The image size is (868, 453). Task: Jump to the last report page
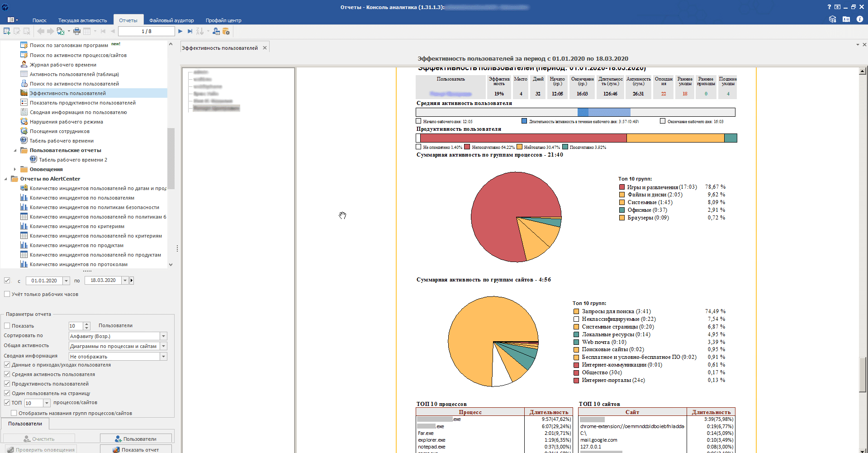point(190,31)
